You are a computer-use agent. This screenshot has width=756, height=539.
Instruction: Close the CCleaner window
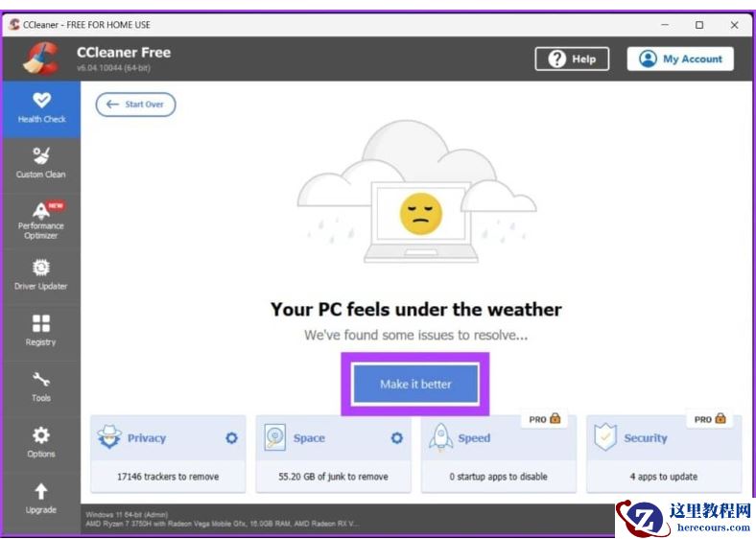click(734, 25)
